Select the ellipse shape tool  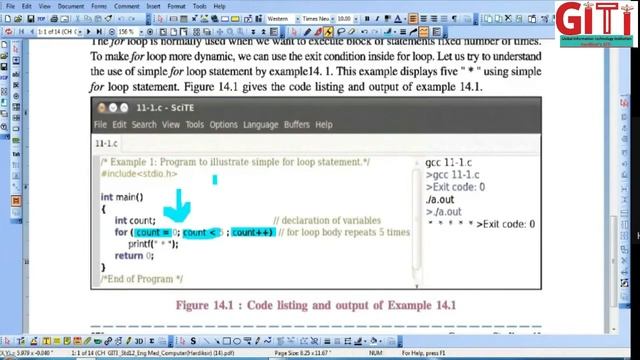237,341
